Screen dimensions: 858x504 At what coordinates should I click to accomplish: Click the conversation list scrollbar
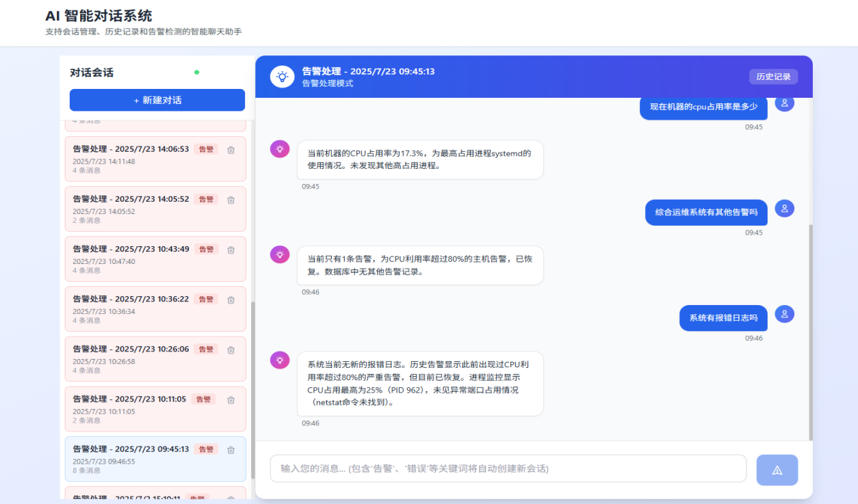point(252,390)
